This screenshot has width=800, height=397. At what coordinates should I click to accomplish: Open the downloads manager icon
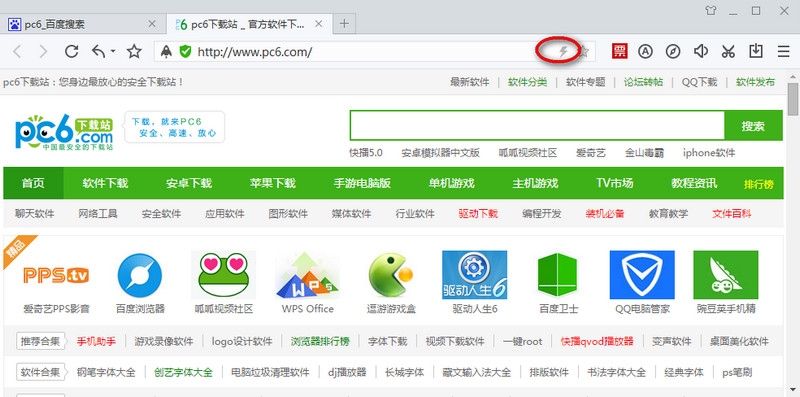tap(756, 51)
